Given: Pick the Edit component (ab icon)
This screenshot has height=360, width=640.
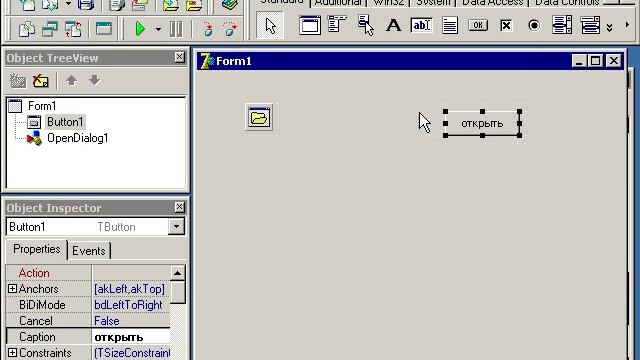Looking at the screenshot, I should pyautogui.click(x=421, y=25).
